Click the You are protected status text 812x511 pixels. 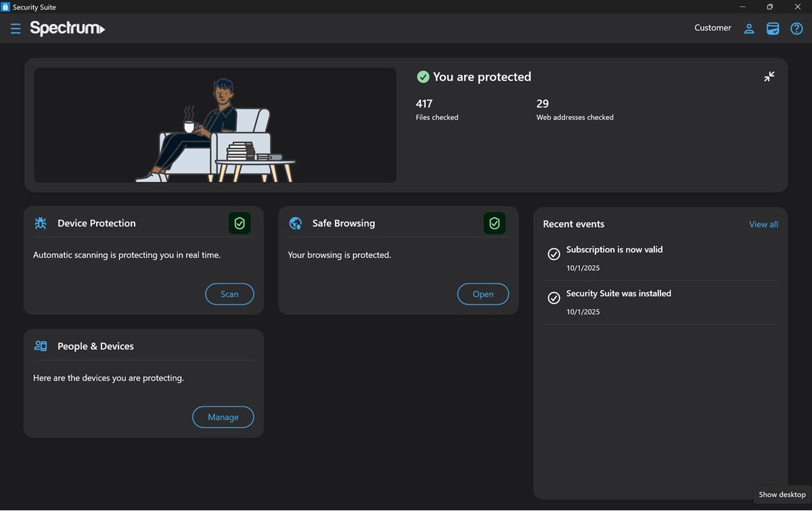tap(482, 77)
